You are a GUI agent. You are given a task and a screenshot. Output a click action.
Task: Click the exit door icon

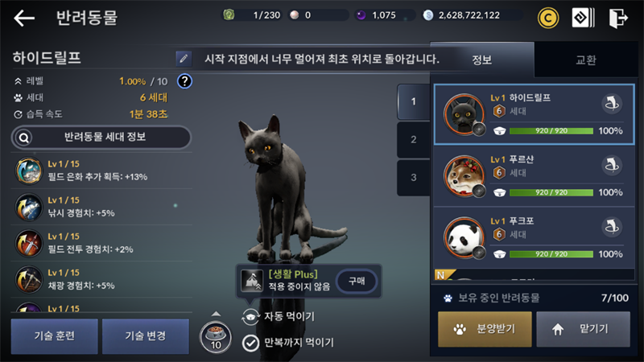pos(618,18)
